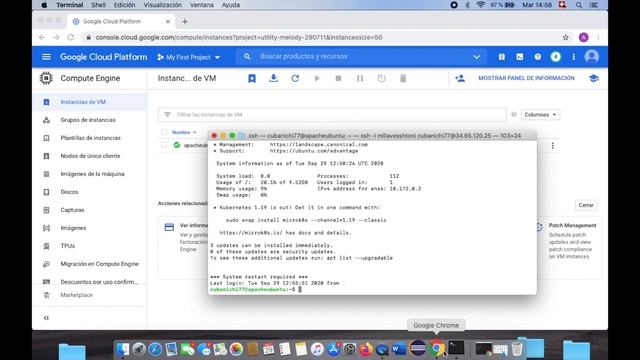The height and width of the screenshot is (360, 640).
Task: Open Nodos de único cliente
Action: coord(90,156)
